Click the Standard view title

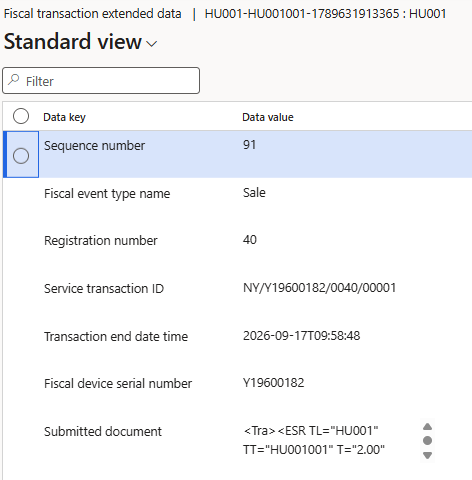coord(73,42)
